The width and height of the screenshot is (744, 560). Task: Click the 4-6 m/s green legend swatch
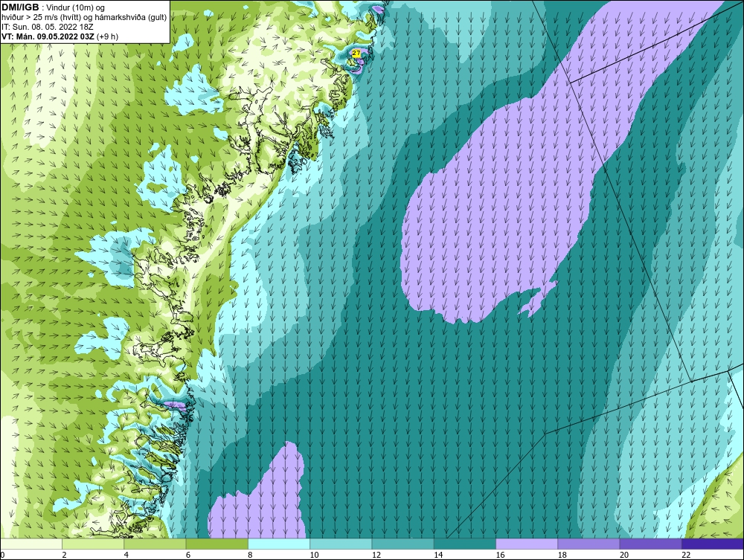pyautogui.click(x=155, y=544)
